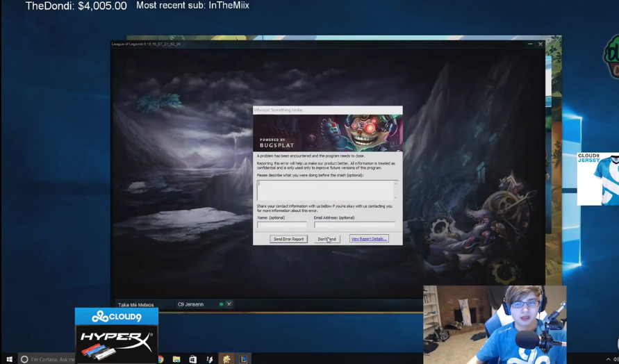619x364 pixels.
Task: Switch to the gold flower-icon taskbar app
Action: [226, 359]
